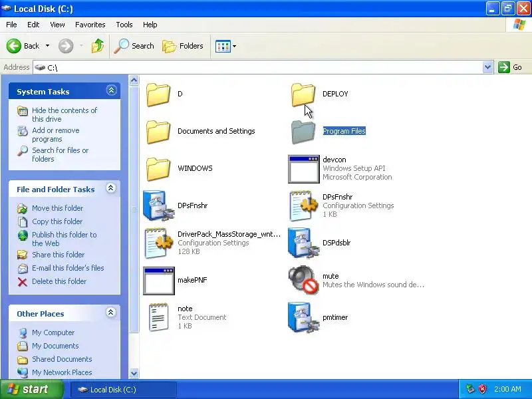Click the green Back arrow icon
The image size is (532, 399).
pos(13,46)
